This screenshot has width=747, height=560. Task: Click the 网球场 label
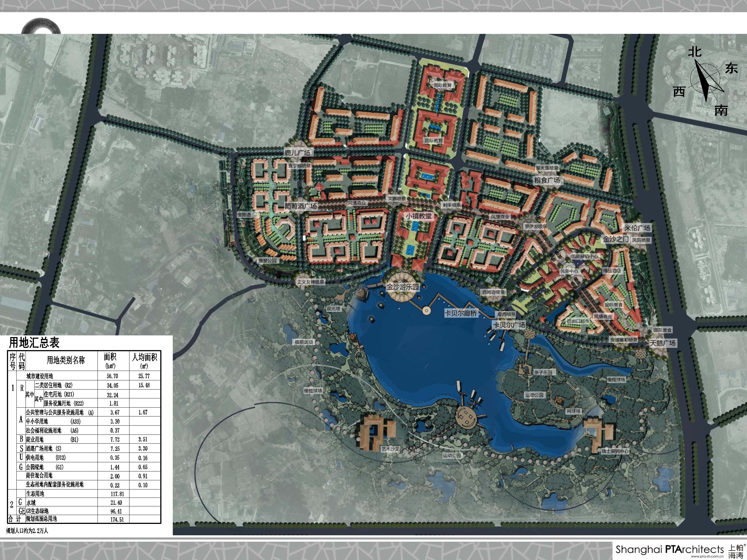click(x=573, y=411)
